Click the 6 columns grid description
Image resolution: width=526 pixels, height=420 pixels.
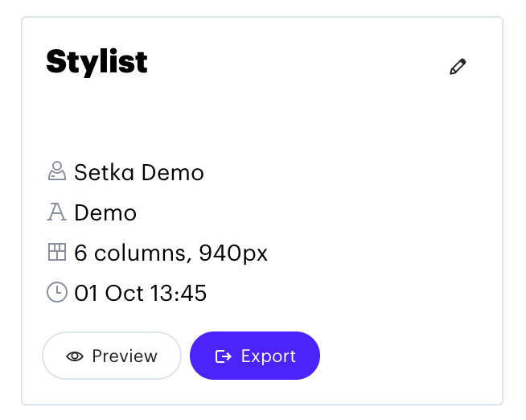(171, 253)
